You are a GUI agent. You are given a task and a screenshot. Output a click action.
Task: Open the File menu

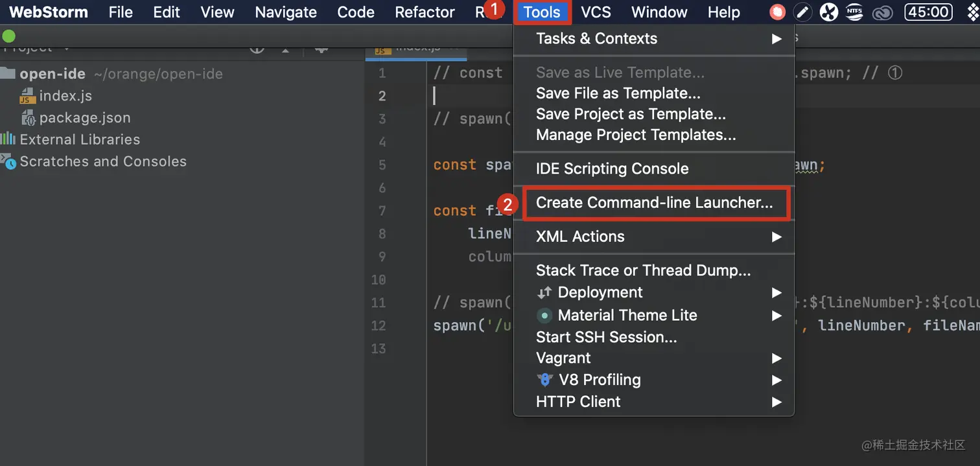[121, 12]
